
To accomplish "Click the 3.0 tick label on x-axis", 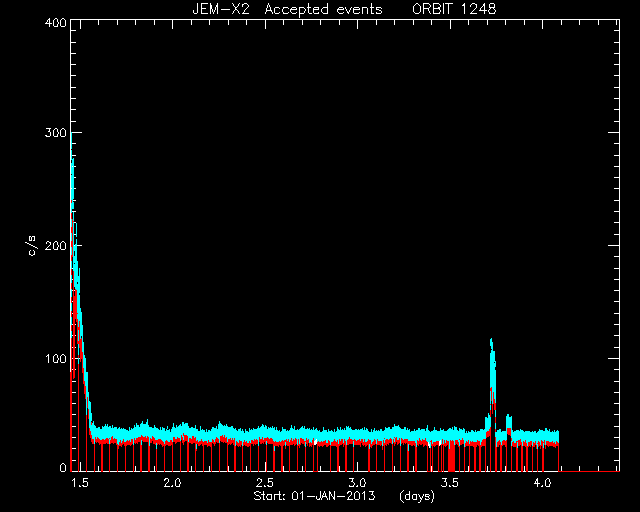I will pyautogui.click(x=358, y=483).
